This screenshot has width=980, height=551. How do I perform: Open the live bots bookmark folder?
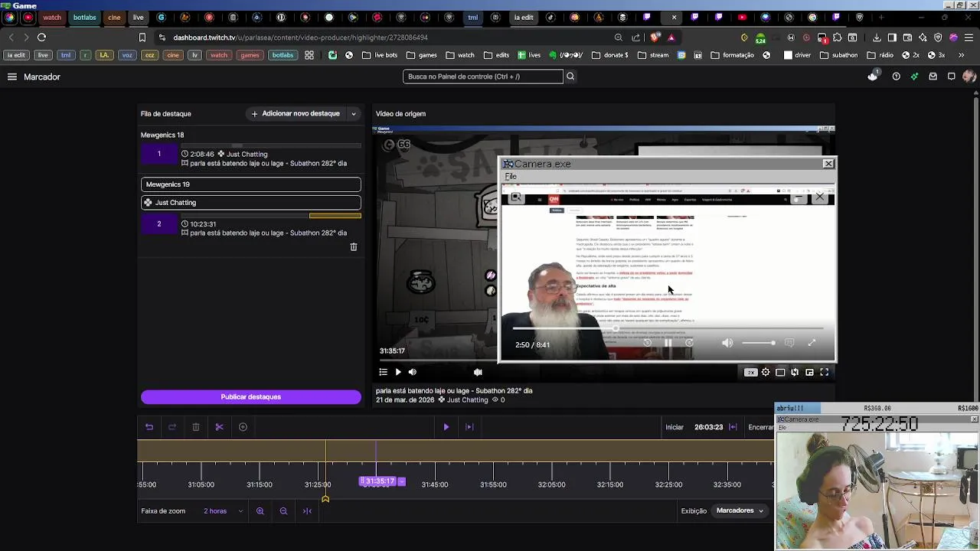click(380, 55)
